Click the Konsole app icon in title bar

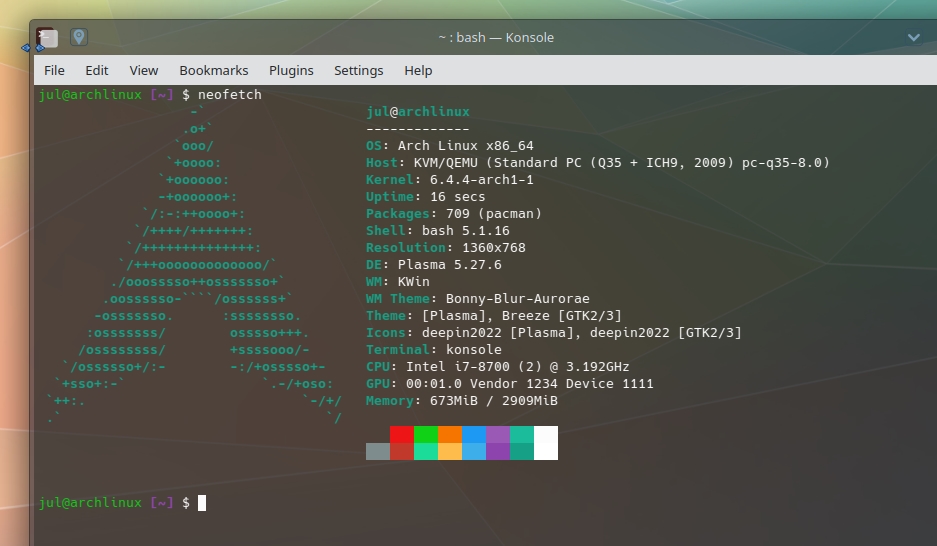46,37
